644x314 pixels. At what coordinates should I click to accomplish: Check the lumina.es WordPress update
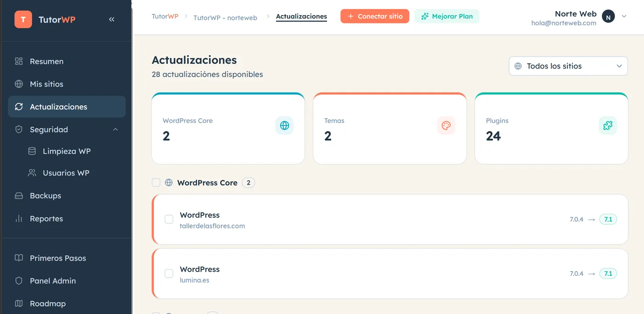(x=169, y=274)
